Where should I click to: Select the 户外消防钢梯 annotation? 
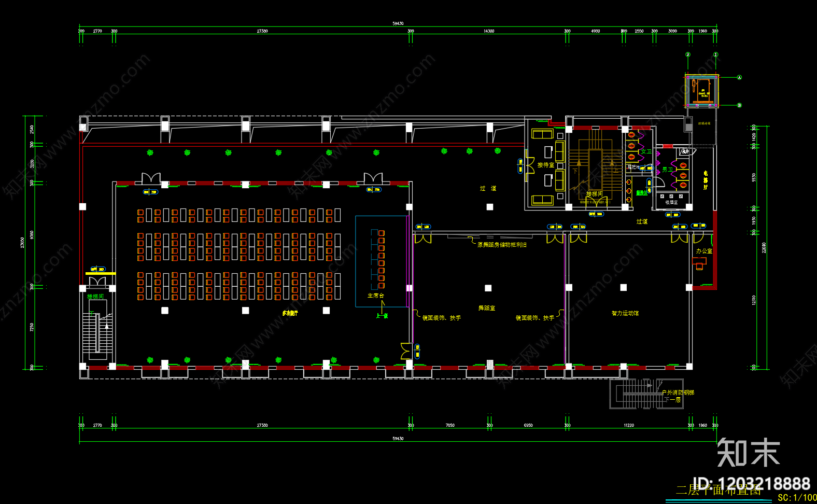click(x=678, y=393)
